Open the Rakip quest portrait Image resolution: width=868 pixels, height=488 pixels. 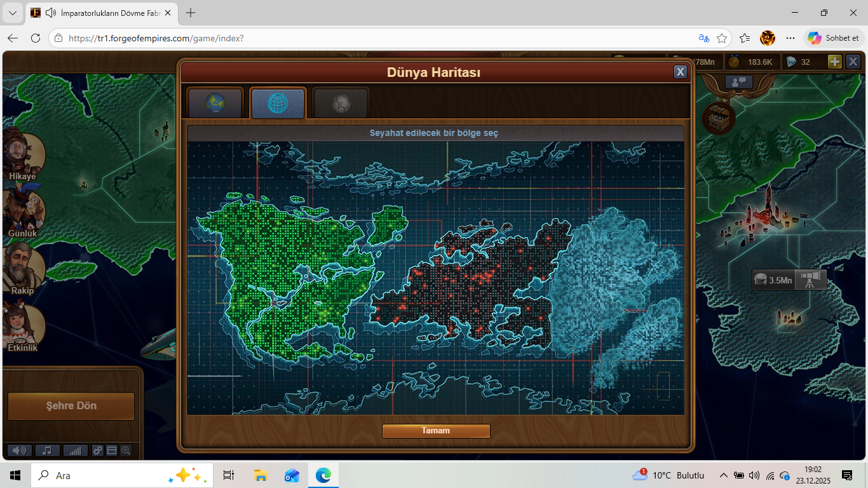coord(23,269)
